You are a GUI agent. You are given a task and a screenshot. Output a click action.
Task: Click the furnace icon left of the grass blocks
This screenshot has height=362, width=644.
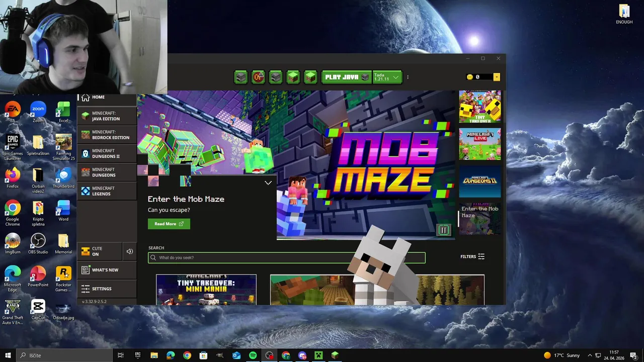tap(276, 77)
